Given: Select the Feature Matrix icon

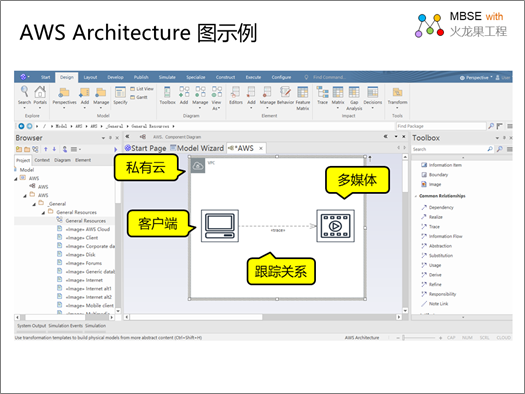Looking at the screenshot, I should [303, 92].
